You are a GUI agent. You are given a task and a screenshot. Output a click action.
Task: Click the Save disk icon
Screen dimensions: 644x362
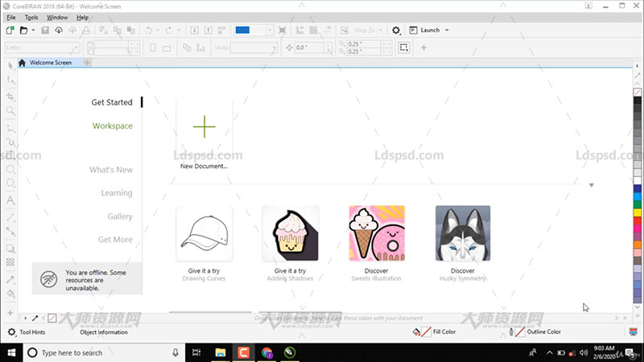[45, 30]
